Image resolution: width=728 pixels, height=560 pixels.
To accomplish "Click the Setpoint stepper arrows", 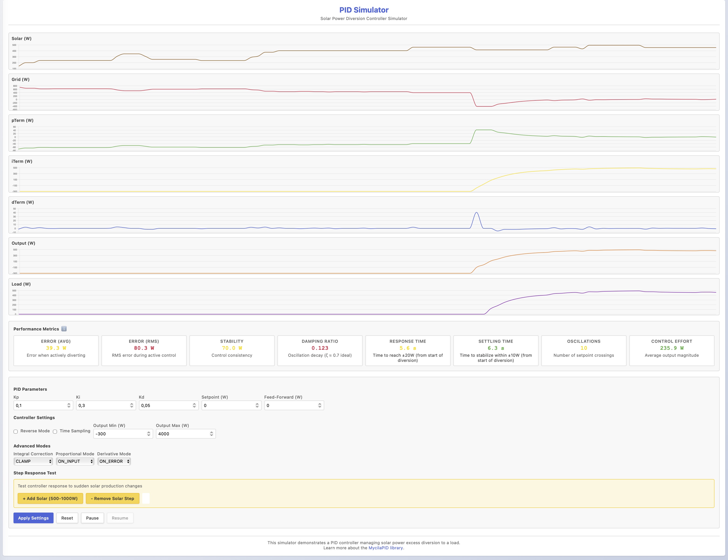I will [257, 405].
